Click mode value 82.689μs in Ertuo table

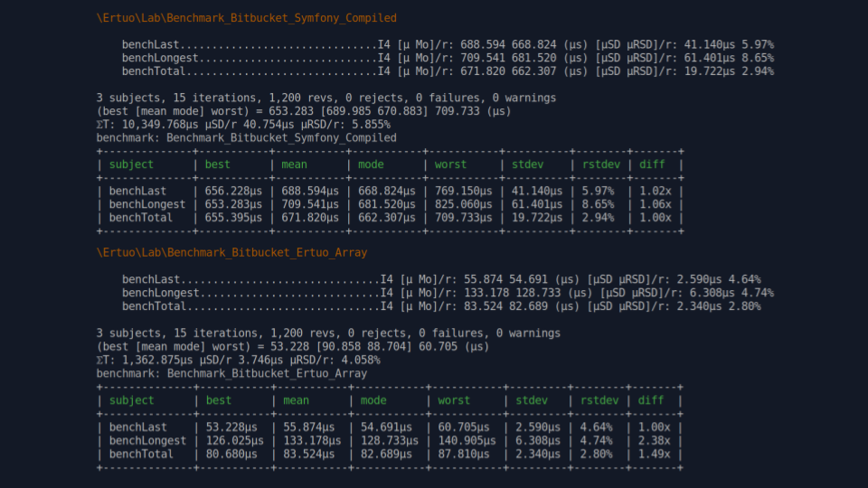[386, 454]
